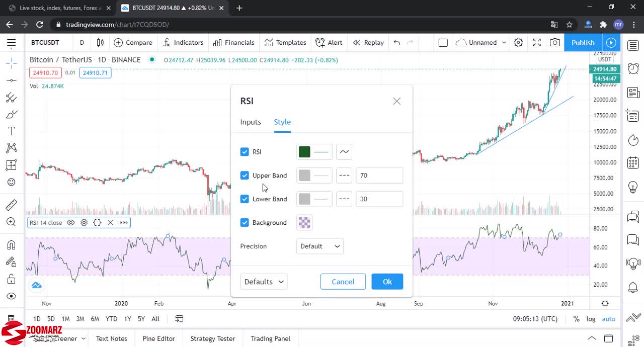The height and width of the screenshot is (347, 644).
Task: Toggle the RSI plot checkbox
Action: (245, 152)
